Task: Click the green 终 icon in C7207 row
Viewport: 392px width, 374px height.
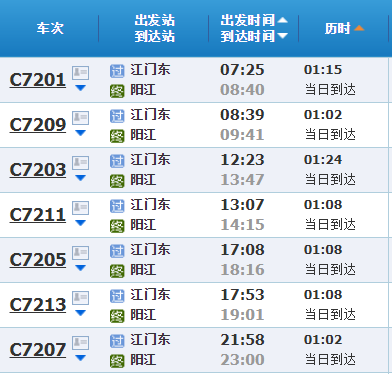Action: 117,361
